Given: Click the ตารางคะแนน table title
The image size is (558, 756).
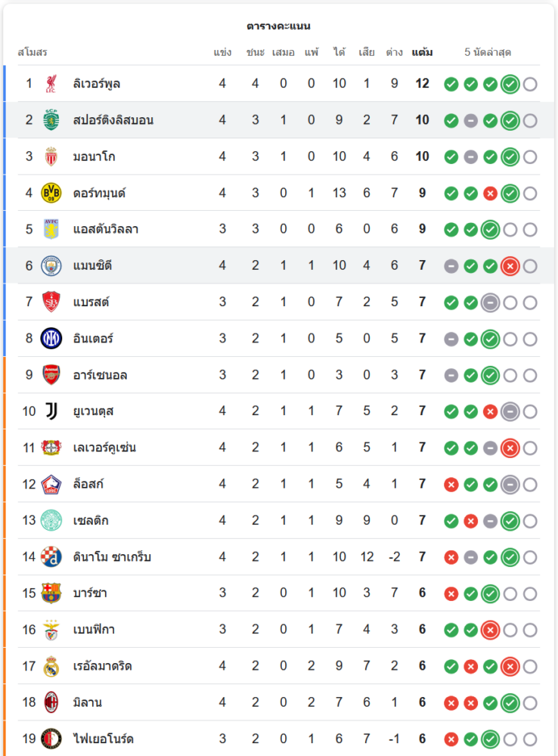Looking at the screenshot, I should coord(278,26).
